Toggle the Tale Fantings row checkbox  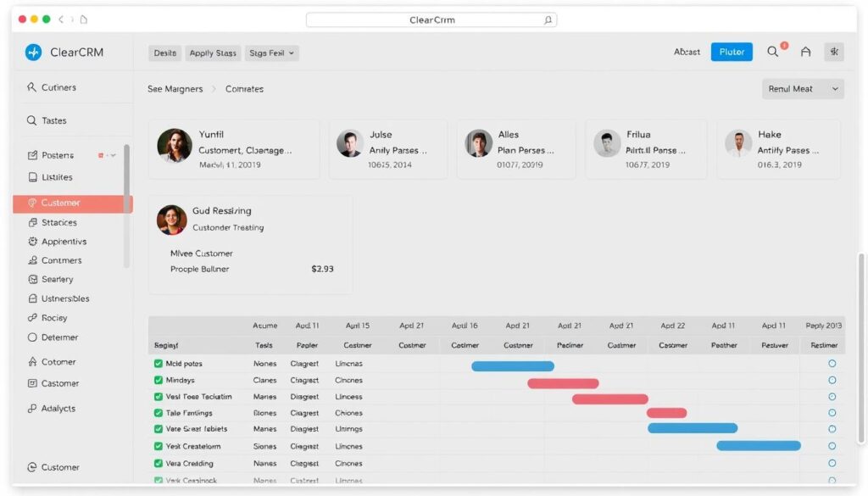tap(158, 414)
